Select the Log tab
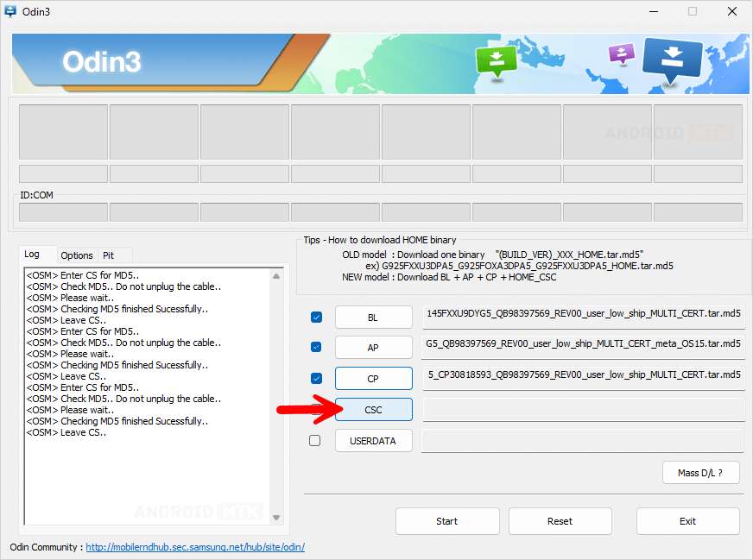This screenshot has width=753, height=560. pyautogui.click(x=32, y=255)
